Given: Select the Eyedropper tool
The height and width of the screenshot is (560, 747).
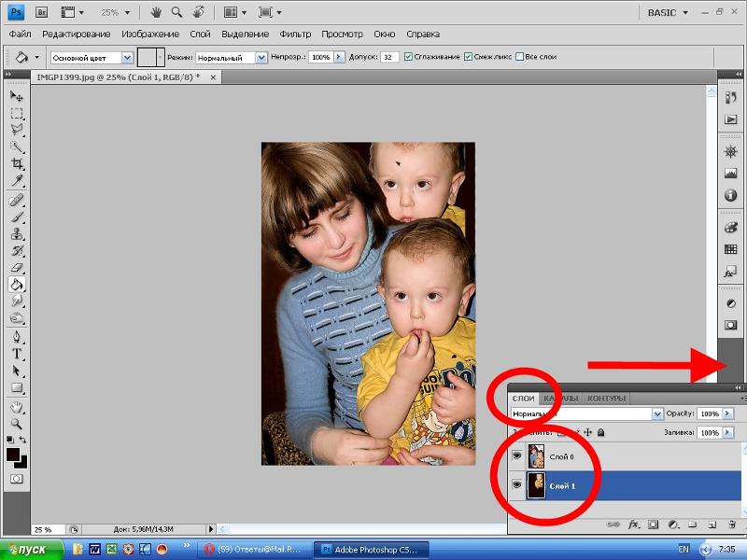Looking at the screenshot, I should [17, 180].
